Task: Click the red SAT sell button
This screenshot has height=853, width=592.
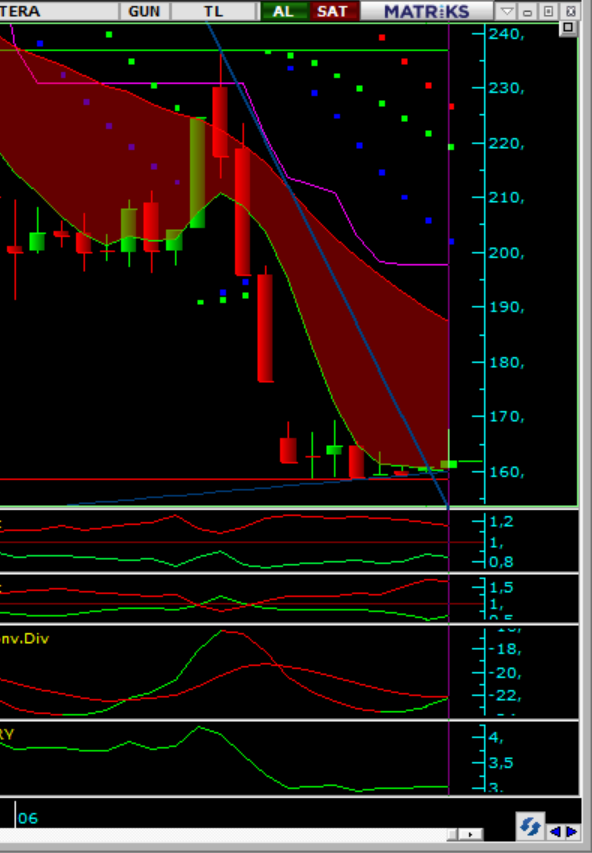Action: coord(332,11)
